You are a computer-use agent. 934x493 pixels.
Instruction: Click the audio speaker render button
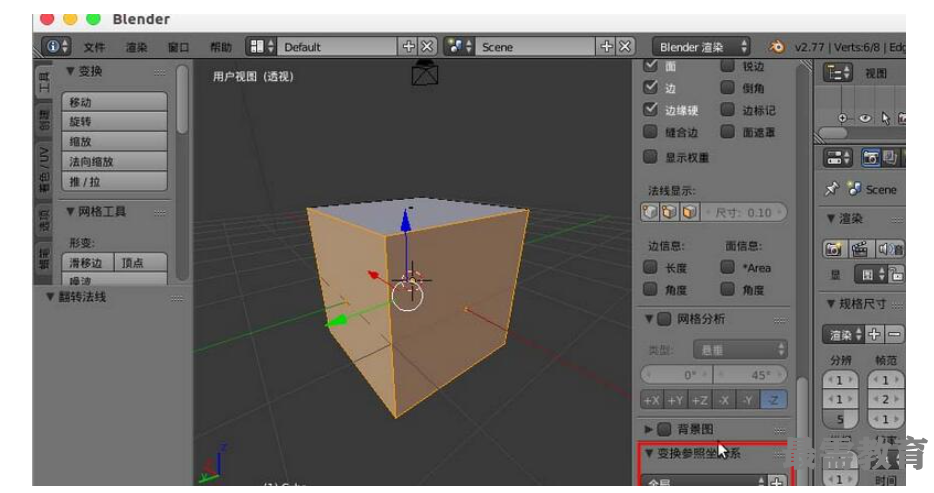(890, 249)
